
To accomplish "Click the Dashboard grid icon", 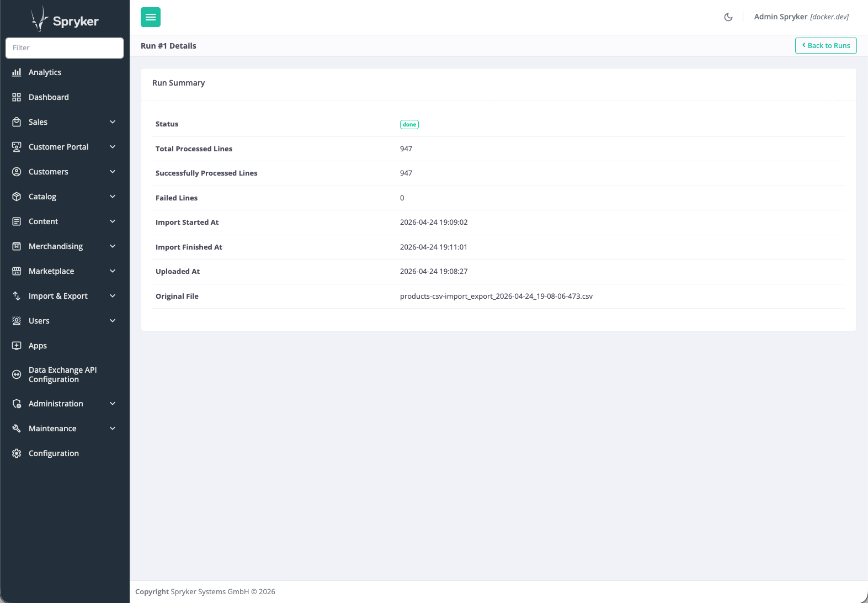I will (17, 97).
